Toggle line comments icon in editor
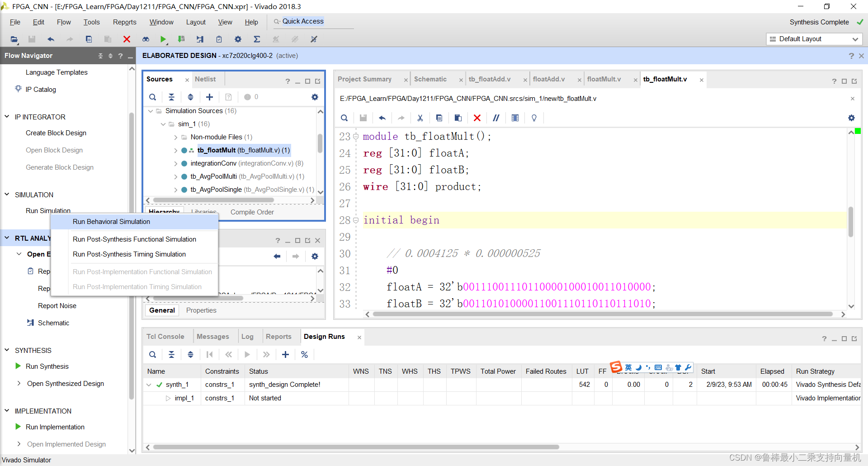The image size is (868, 466). (x=496, y=118)
